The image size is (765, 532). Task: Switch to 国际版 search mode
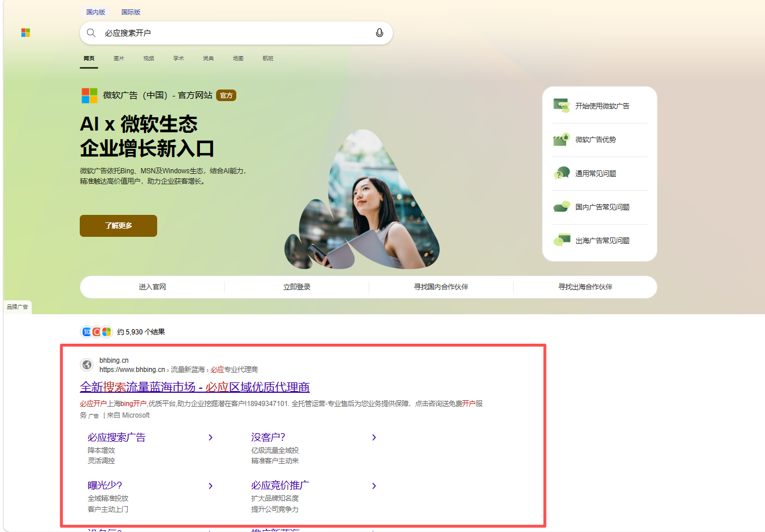tap(131, 12)
